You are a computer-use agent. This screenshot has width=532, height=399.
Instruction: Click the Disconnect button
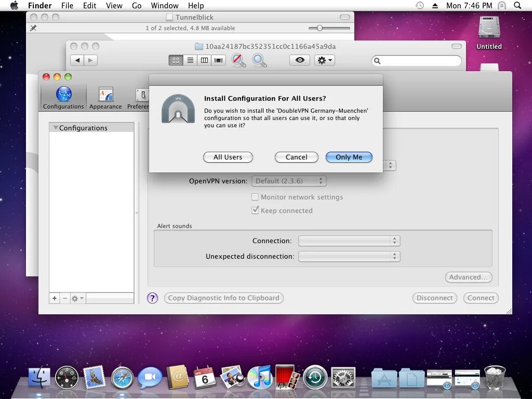pyautogui.click(x=435, y=298)
